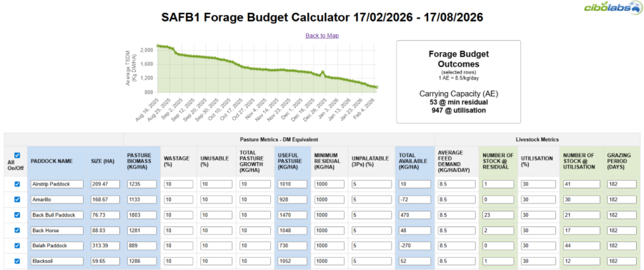Viewport: 644px width, 270px height.
Task: Uncheck the Airstrip Paddock row checkbox
Action: click(17, 184)
